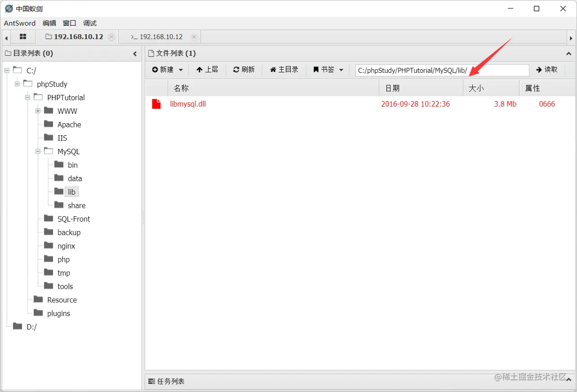Open the backup folder
577x392 pixels.
69,232
